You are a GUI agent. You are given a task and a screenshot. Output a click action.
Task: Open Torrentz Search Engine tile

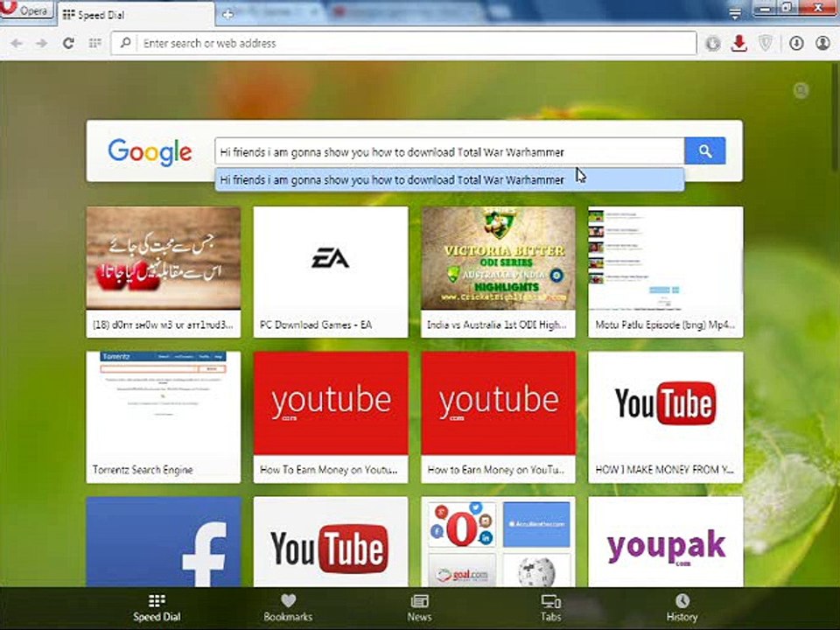coord(164,417)
